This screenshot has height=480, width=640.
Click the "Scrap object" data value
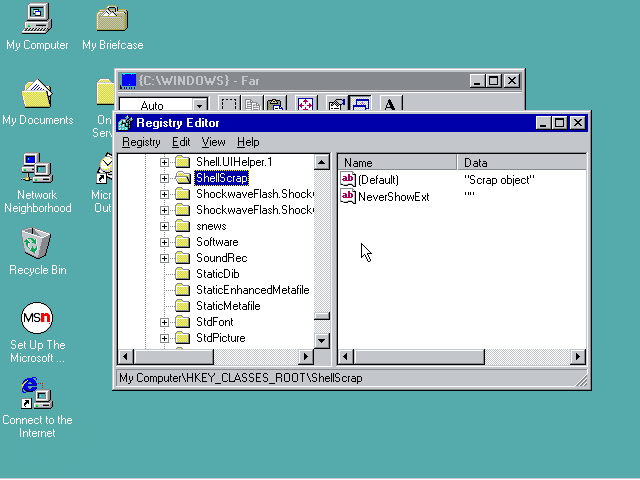(x=499, y=180)
